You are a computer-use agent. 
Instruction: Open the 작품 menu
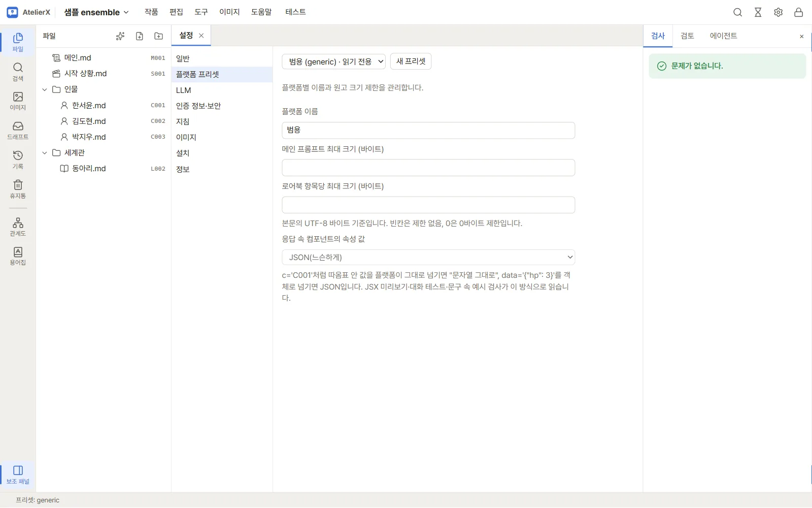pos(151,12)
